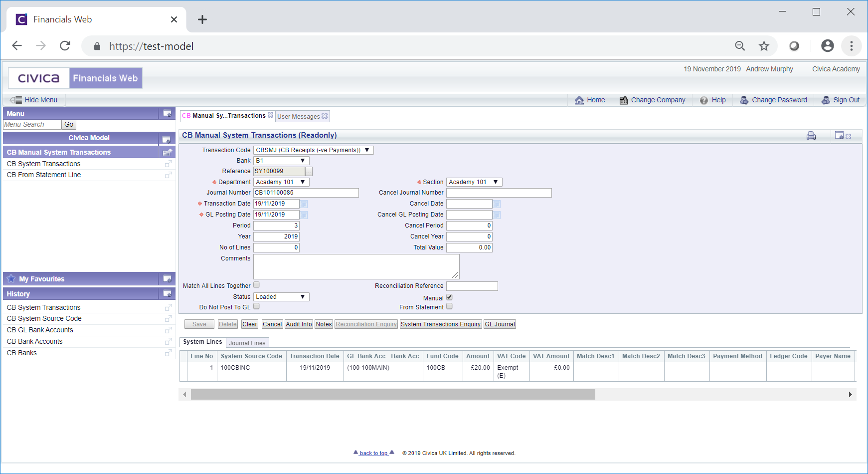Screen dimensions: 868x474
Task: Open the Department Academy 101 dropdown
Action: 282,182
